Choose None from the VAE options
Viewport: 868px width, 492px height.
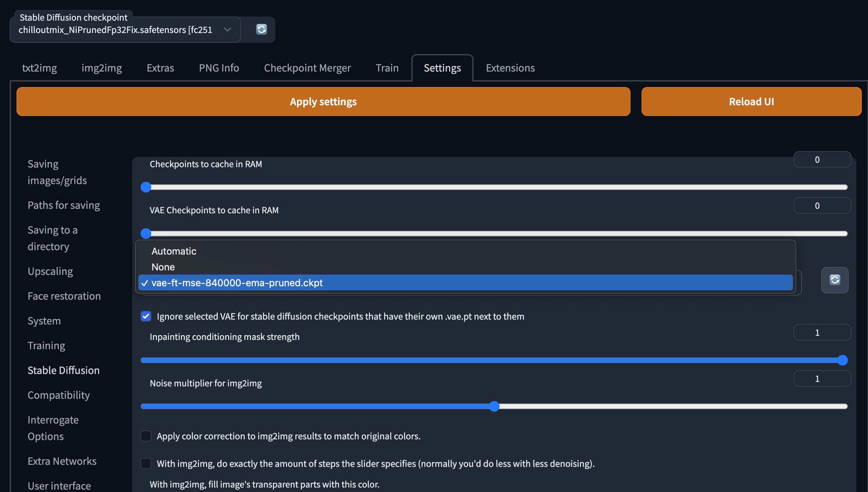[x=163, y=267]
